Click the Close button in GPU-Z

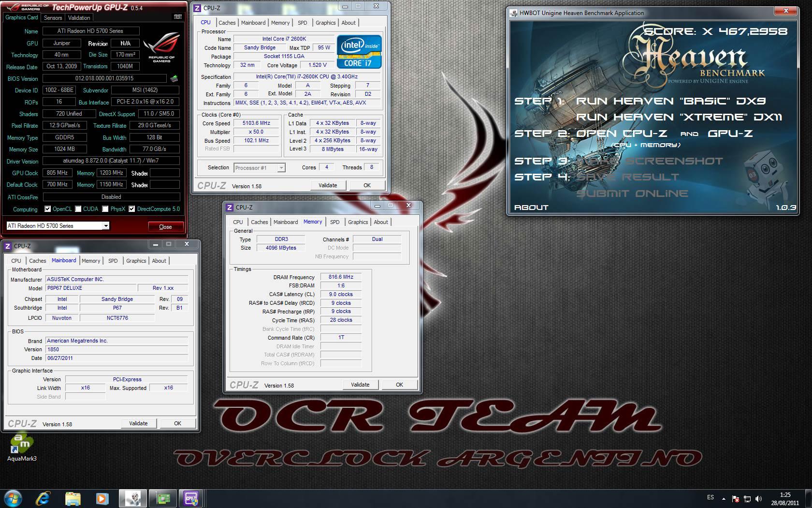pos(165,226)
